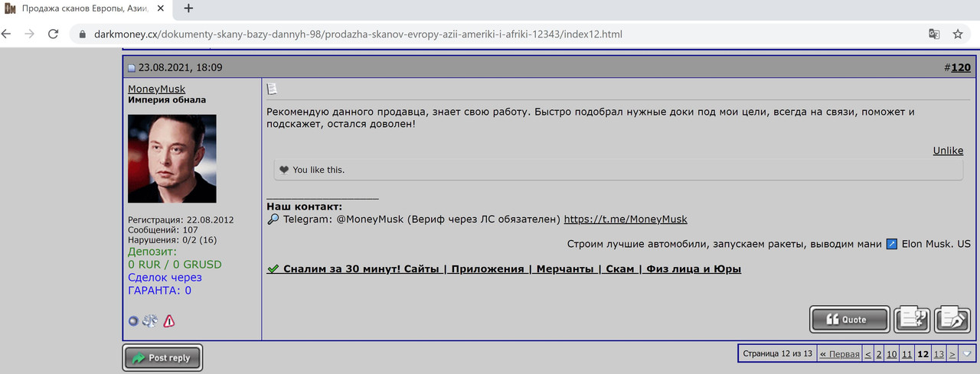
Task: Click the post document icon above message
Action: pos(272,89)
